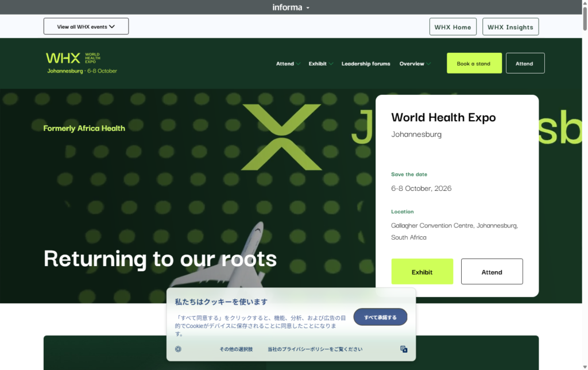This screenshot has width=588, height=370.
Task: Click the informa logo at the top
Action: (x=287, y=7)
